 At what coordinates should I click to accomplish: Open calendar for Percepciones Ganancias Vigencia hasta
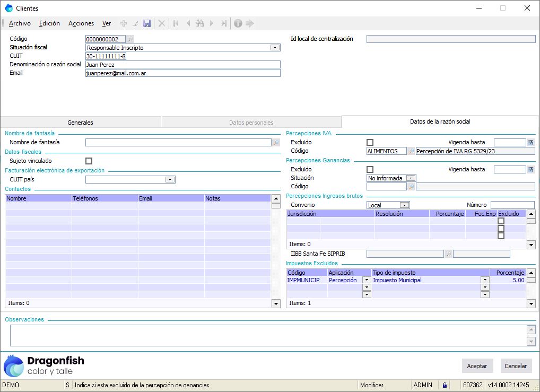tap(530, 169)
